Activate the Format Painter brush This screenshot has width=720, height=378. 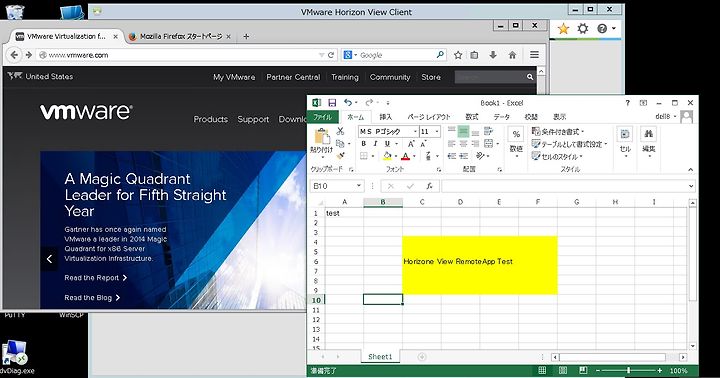click(340, 156)
